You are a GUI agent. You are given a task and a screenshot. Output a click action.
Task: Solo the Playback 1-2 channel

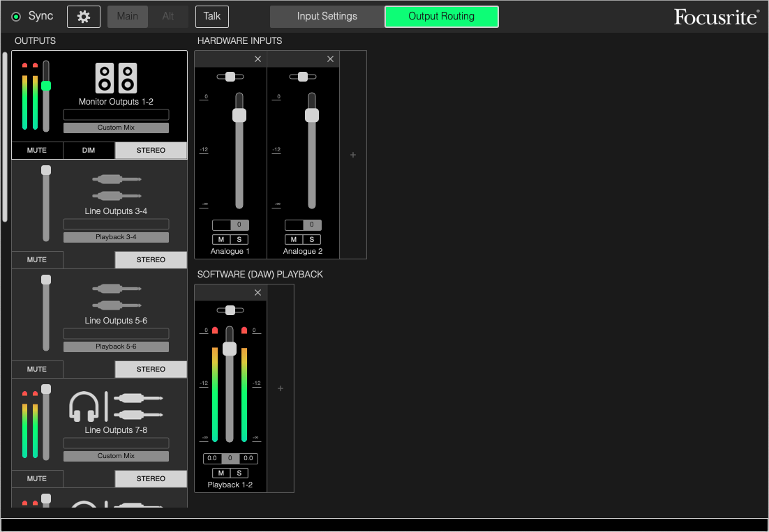240,473
